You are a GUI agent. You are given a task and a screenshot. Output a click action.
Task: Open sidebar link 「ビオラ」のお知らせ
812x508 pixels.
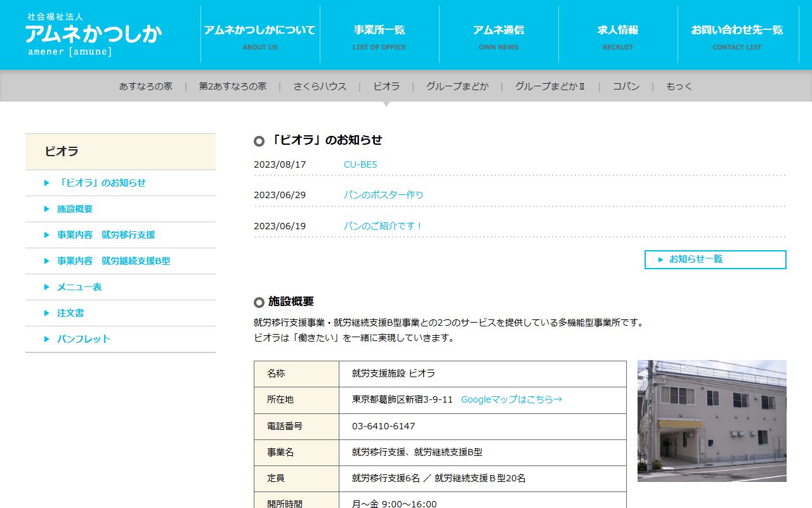tap(121, 183)
